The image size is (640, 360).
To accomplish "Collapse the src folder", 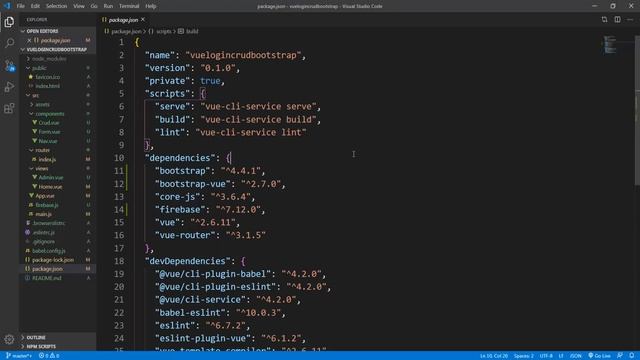I will coord(57,95).
